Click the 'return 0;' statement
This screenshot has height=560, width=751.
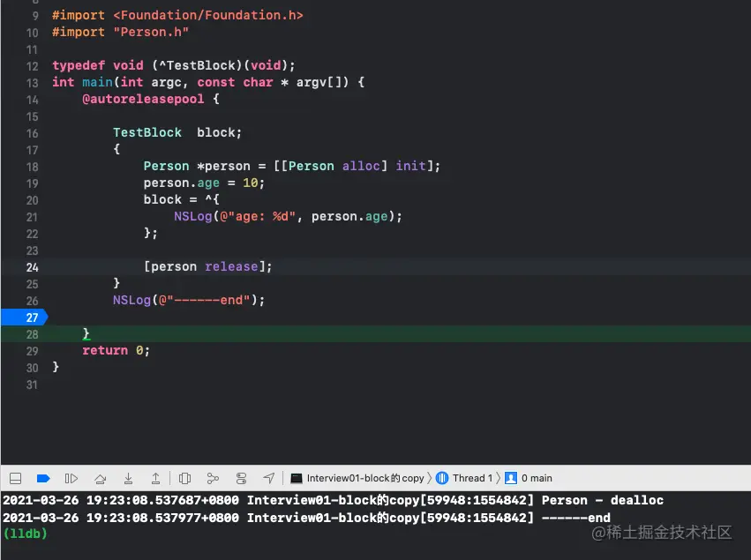tap(116, 350)
